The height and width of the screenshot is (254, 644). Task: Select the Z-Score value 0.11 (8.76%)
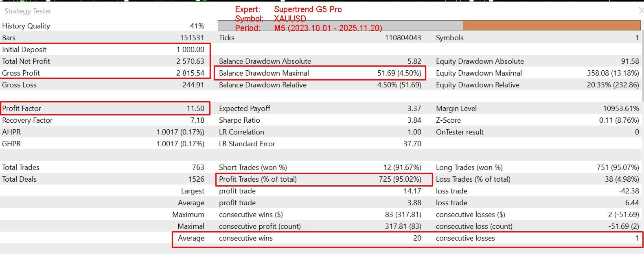click(619, 120)
